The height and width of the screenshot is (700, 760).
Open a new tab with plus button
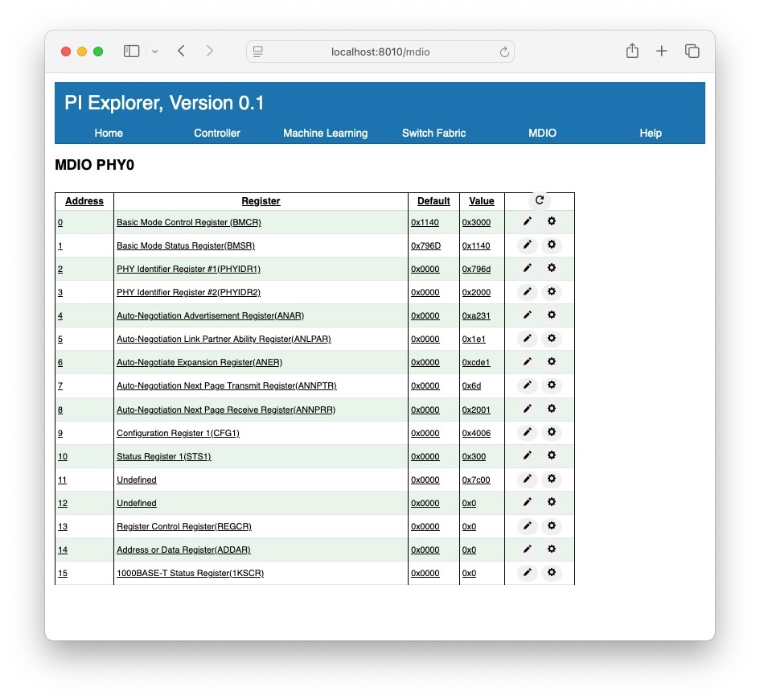pyautogui.click(x=661, y=51)
